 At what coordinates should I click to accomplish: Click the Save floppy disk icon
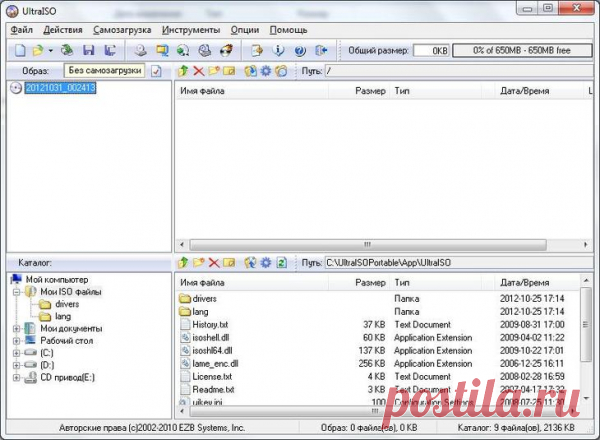coord(89,50)
